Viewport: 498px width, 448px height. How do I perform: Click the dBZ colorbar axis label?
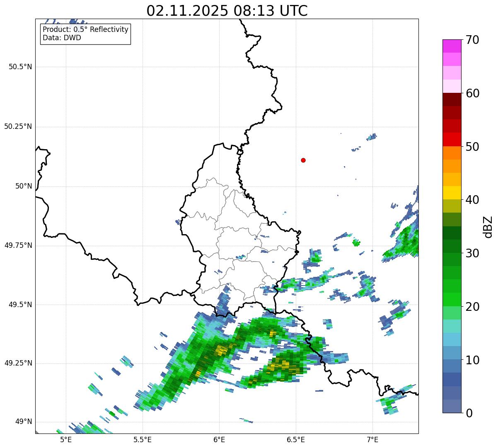click(x=488, y=227)
